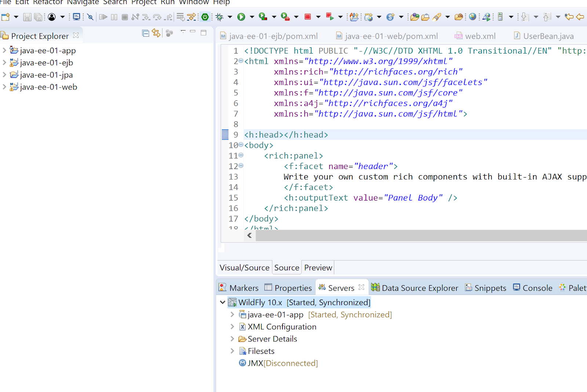Expand the Filesets node
This screenshot has width=587, height=392.
point(232,351)
